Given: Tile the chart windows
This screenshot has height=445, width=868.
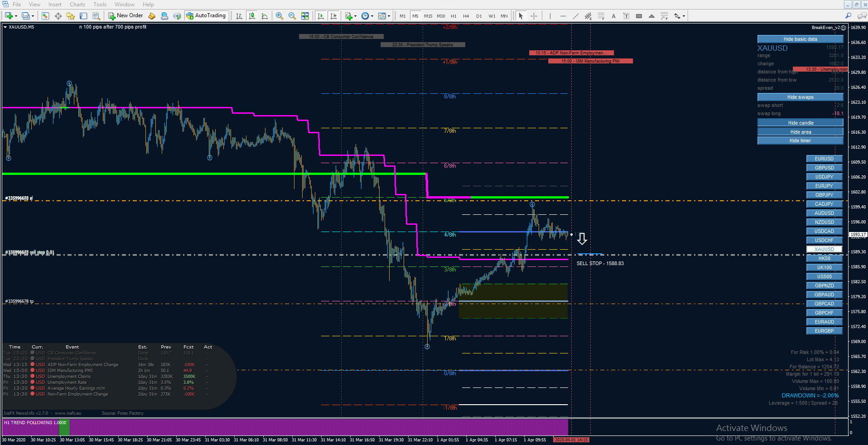Looking at the screenshot, I should pyautogui.click(x=305, y=16).
